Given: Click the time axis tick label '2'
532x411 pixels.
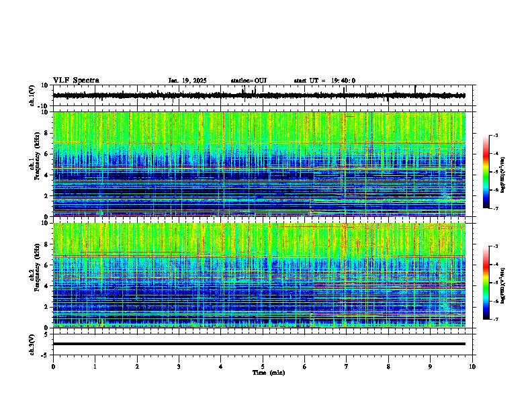Looking at the screenshot, I should 137,367.
